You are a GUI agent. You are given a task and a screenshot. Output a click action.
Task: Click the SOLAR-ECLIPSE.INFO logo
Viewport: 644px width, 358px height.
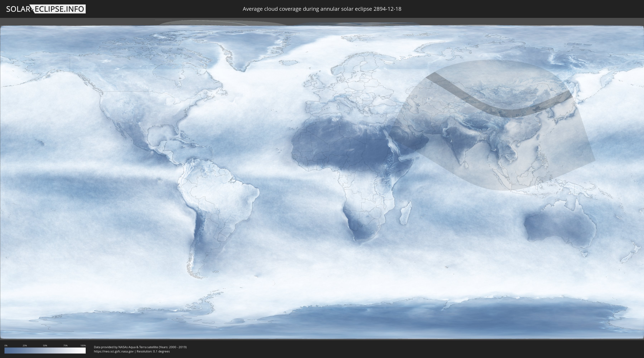[x=46, y=9]
